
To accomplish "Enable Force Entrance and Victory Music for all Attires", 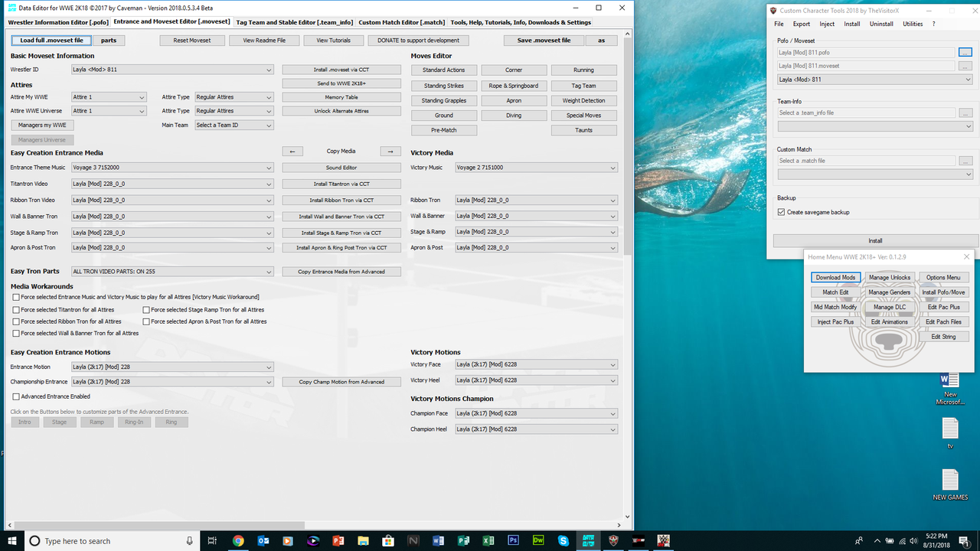I will pos(16,297).
